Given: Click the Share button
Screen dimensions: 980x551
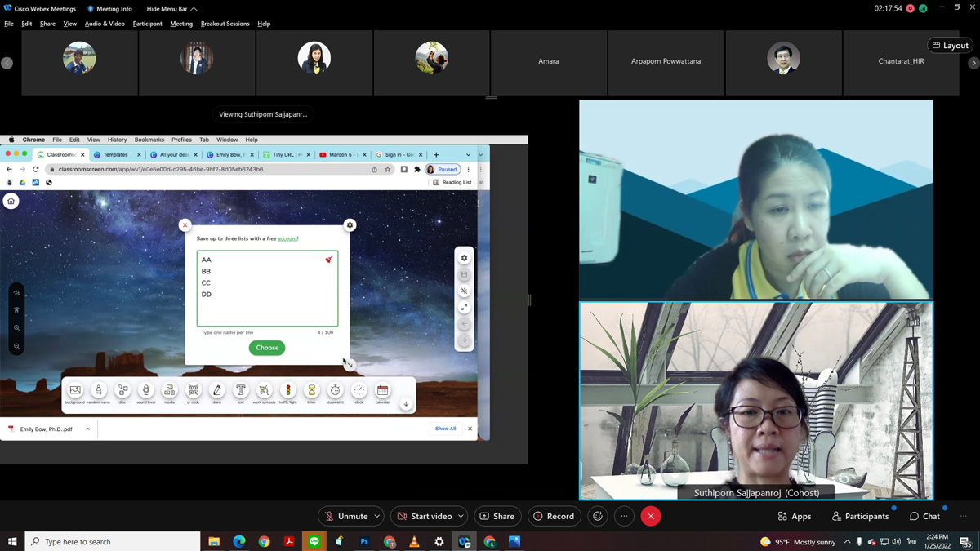Looking at the screenshot, I should 497,516.
